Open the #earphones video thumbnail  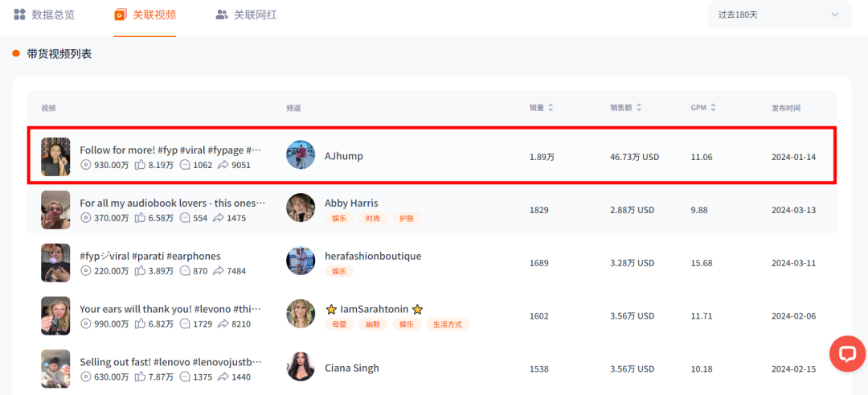tap(55, 262)
